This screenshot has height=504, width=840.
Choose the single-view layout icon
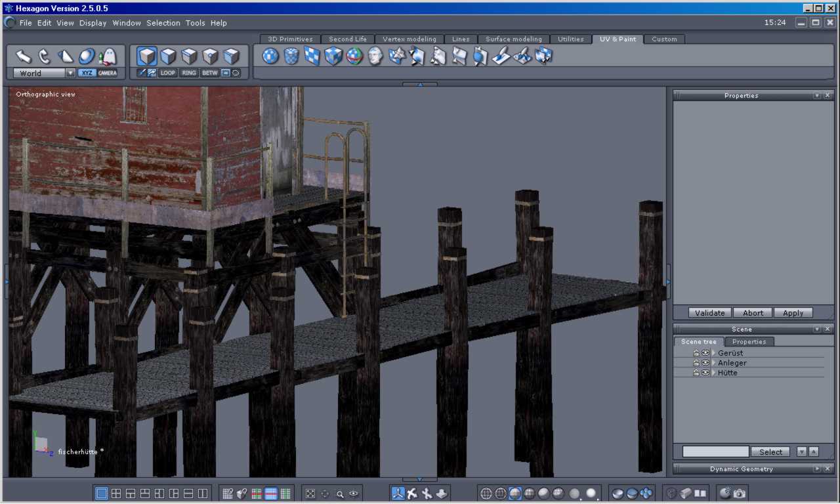point(102,493)
